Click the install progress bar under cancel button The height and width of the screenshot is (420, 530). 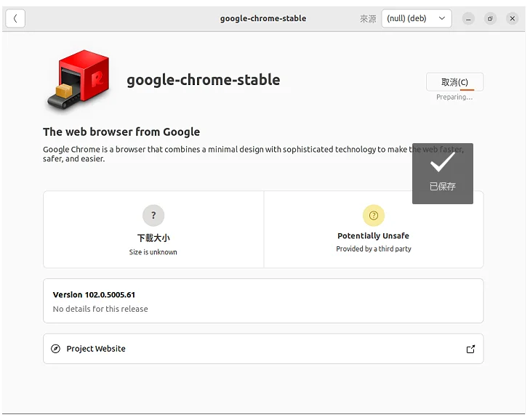click(x=467, y=90)
